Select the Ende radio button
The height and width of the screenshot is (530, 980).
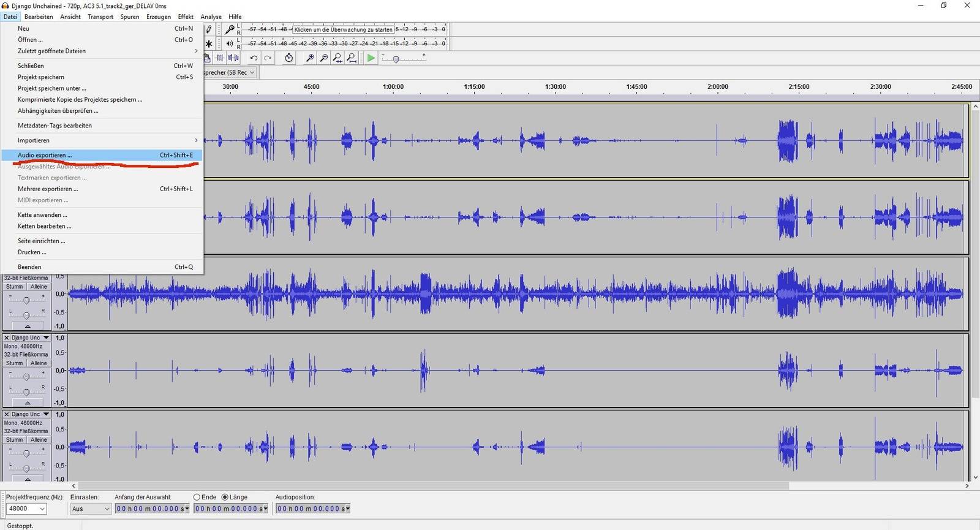point(197,497)
